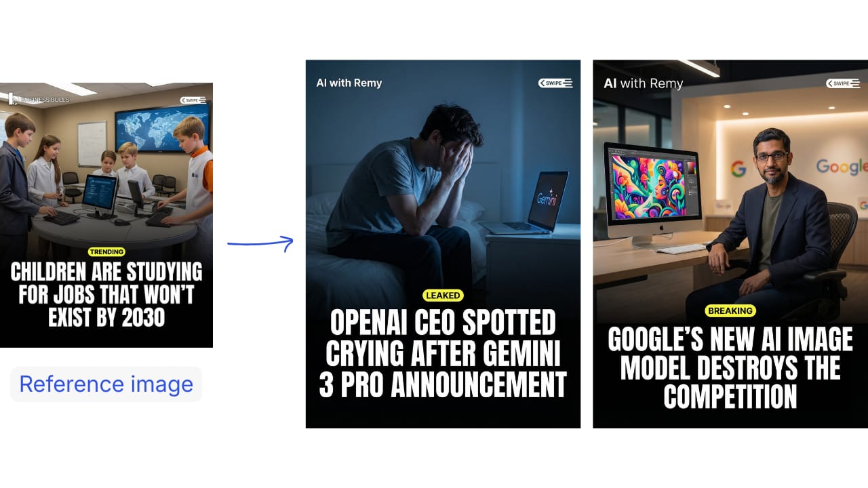Click the Swipe icon on the reference image
The image size is (868, 488).
193,100
